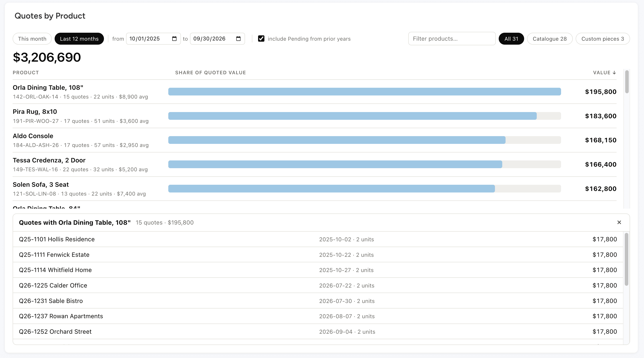644x358 pixels.
Task: Sort by the VALUE column header
Action: 604,72
